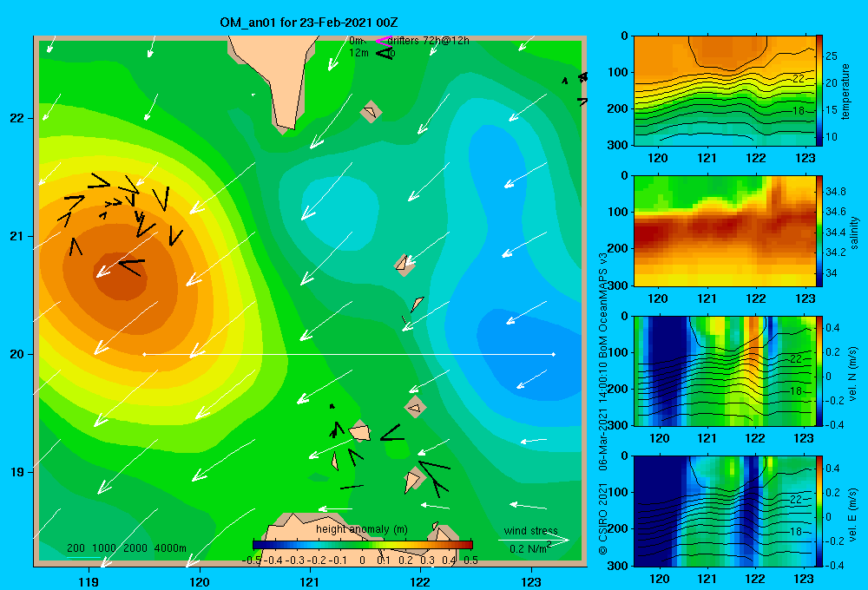Click the '0.4' tick on vel. N color bar
The height and width of the screenshot is (590, 868).
(x=832, y=328)
